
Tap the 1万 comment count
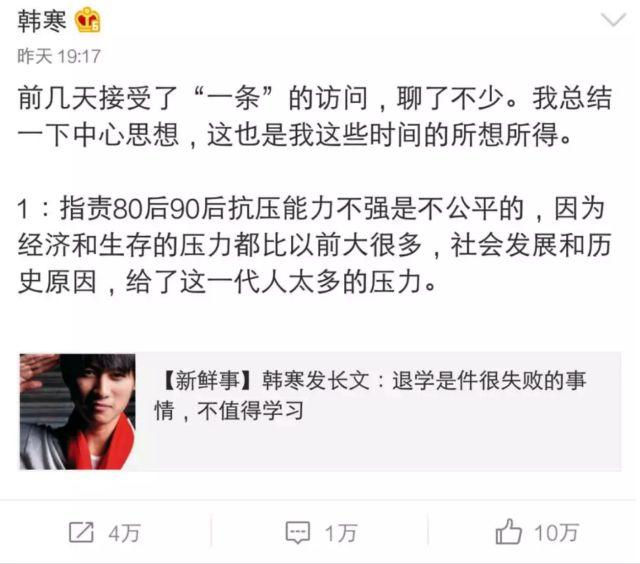[341, 533]
